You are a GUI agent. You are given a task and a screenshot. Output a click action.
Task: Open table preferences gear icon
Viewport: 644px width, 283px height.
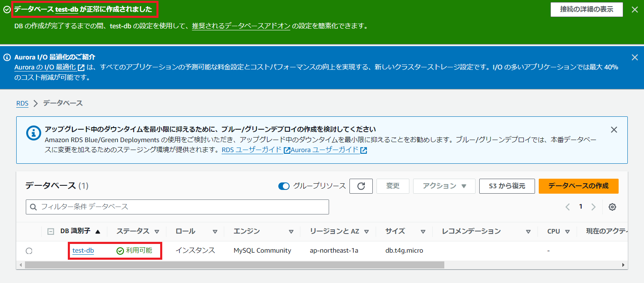(612, 207)
